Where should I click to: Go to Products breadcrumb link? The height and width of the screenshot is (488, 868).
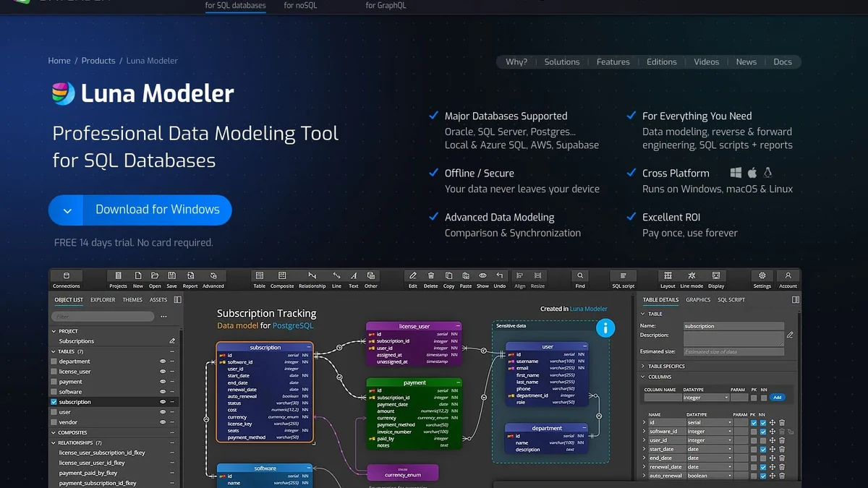[98, 61]
